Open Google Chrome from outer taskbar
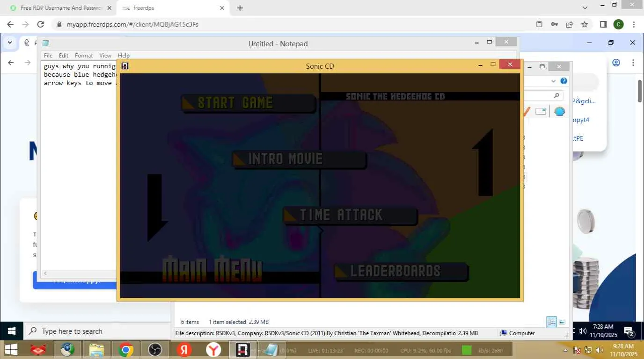The height and width of the screenshot is (359, 644). coord(125,349)
